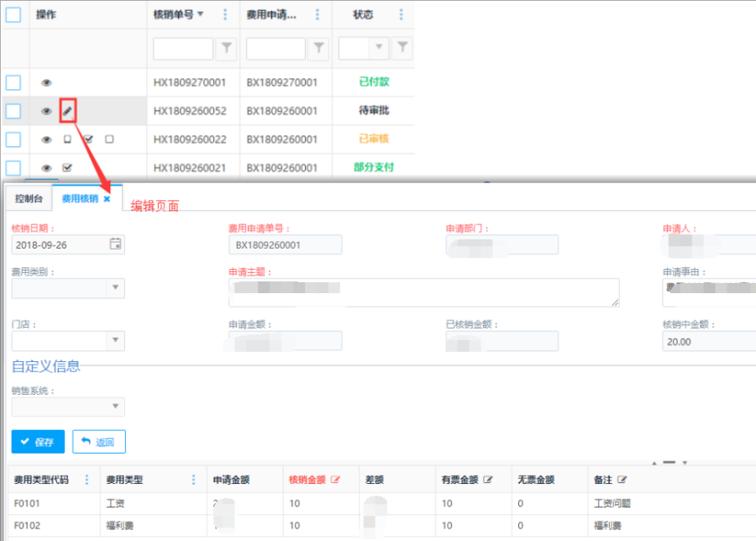
Task: Click the 保存 save button
Action: point(37,442)
